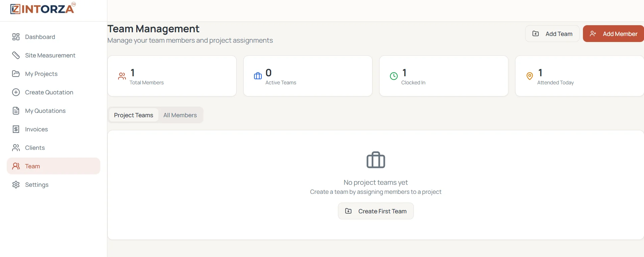Open Settings from sidebar
The height and width of the screenshot is (257, 644).
[53, 185]
